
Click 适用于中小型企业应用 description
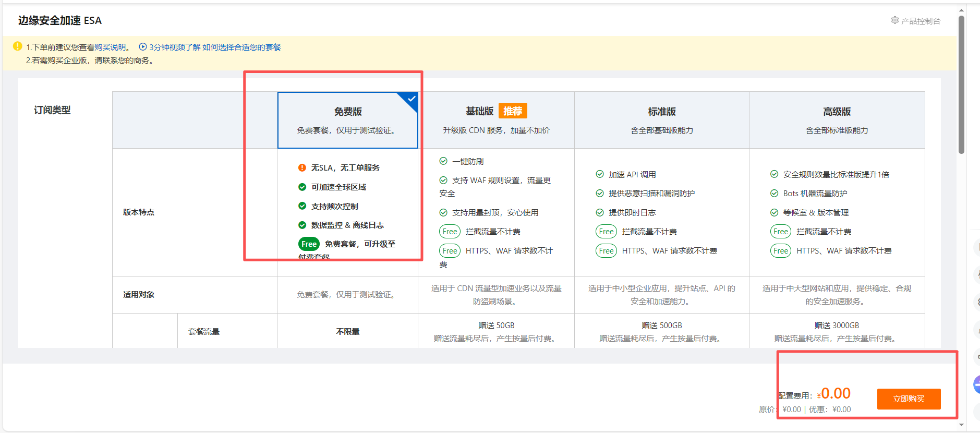pos(662,295)
